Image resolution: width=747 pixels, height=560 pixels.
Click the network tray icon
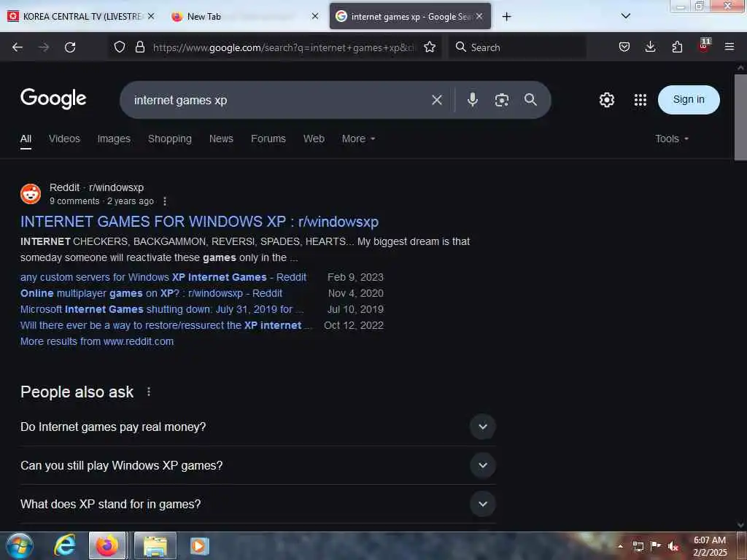(638, 546)
